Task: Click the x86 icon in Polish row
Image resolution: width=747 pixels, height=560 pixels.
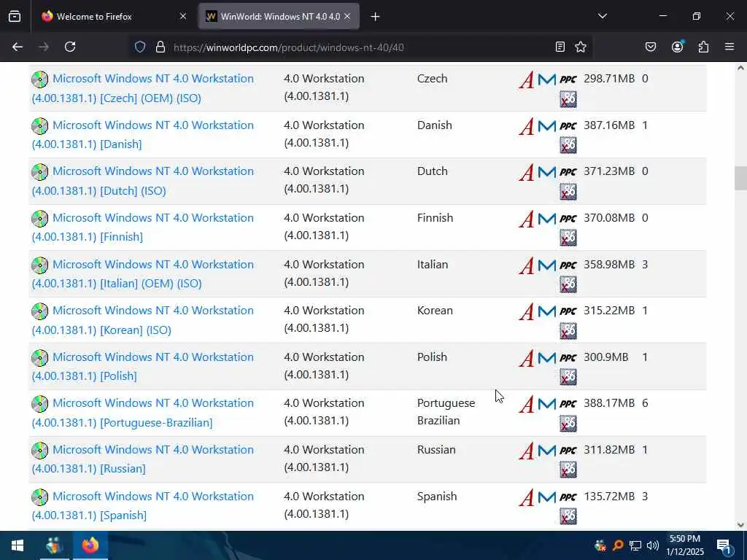Action: 568,377
